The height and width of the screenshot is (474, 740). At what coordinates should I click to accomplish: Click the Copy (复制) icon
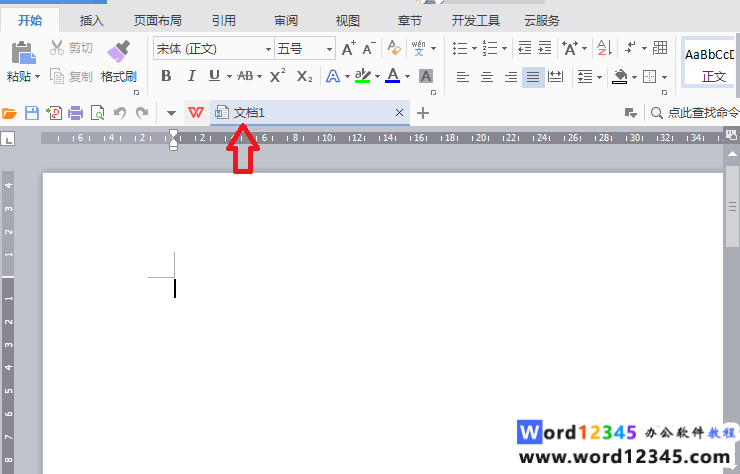(x=57, y=76)
